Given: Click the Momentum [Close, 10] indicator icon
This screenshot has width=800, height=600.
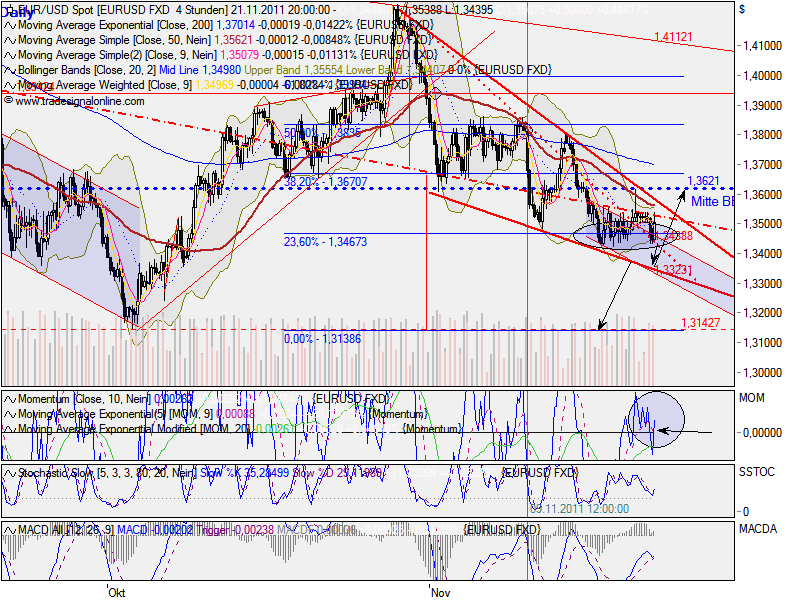Looking at the screenshot, I should point(8,397).
